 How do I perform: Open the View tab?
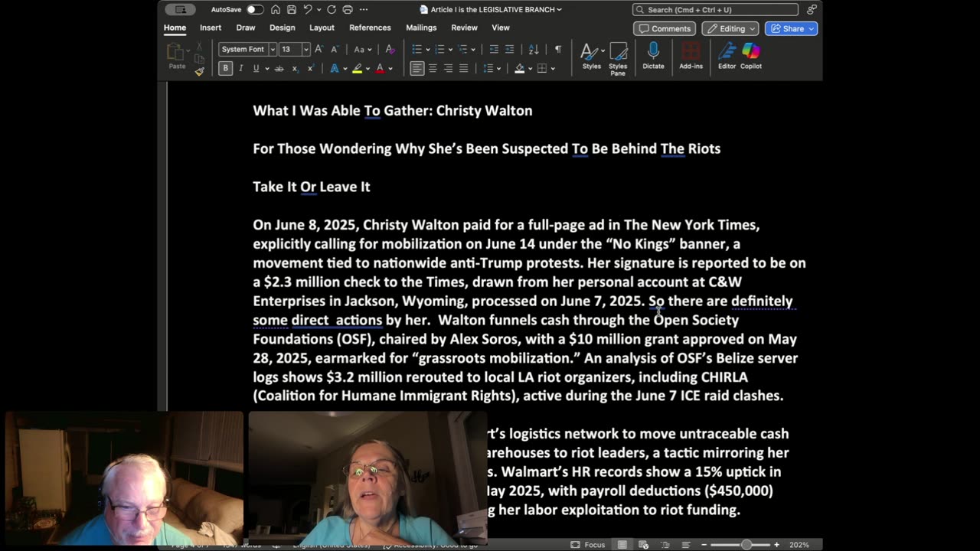[x=501, y=28]
